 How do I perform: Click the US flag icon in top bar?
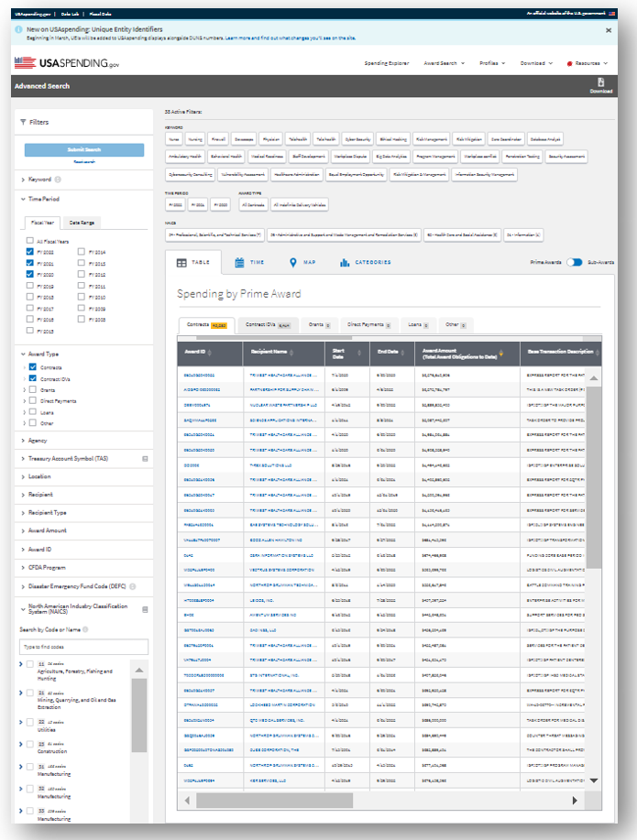[612, 14]
